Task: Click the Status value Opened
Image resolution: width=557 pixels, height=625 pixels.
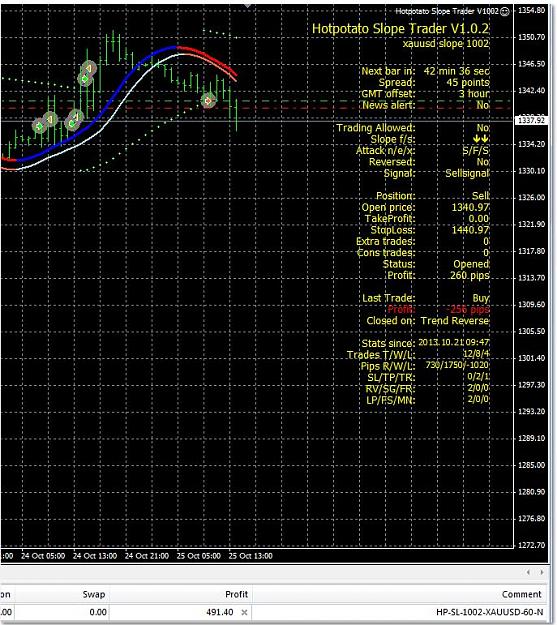Action: (471, 264)
